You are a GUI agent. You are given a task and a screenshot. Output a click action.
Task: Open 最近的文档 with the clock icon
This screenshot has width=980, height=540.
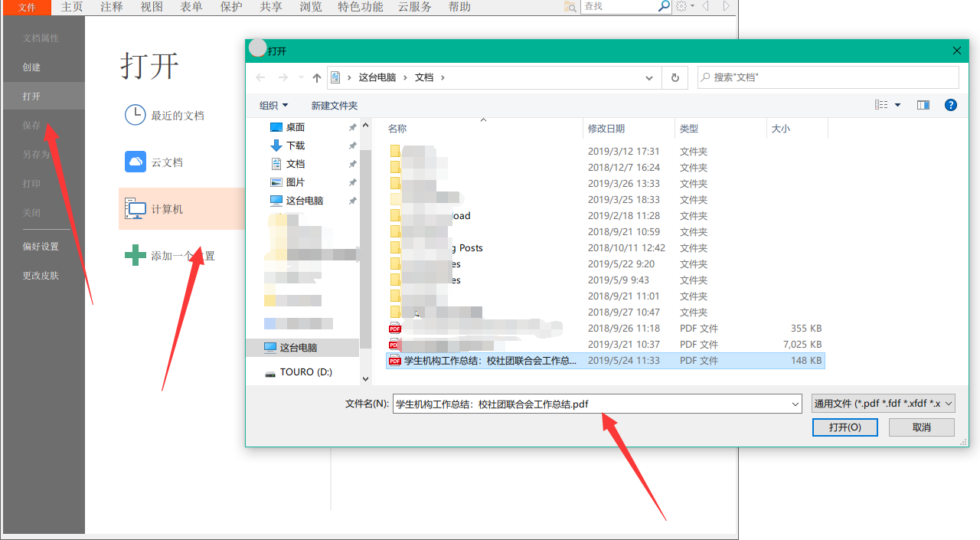pyautogui.click(x=135, y=114)
